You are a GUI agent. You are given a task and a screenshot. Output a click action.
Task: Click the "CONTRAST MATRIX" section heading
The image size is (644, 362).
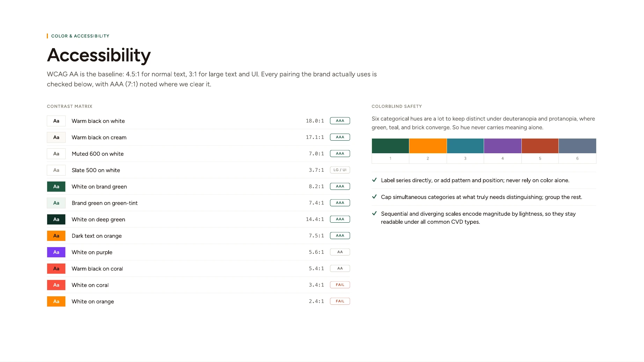[x=70, y=106]
